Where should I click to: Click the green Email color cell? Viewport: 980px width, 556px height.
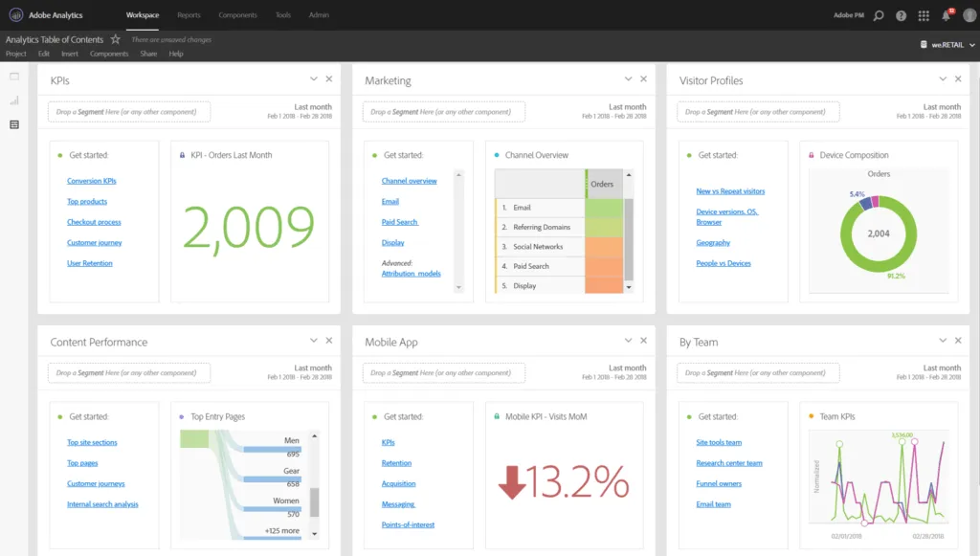coord(604,208)
